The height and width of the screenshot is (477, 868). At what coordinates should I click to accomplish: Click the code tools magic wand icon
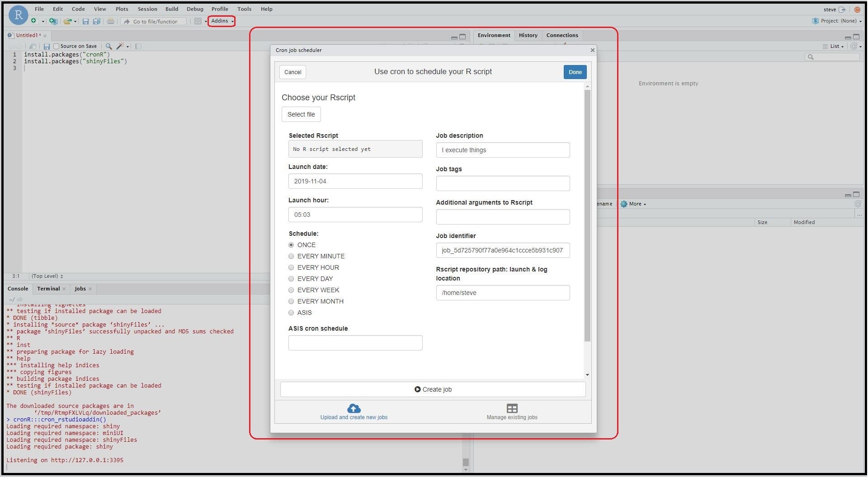click(x=120, y=46)
